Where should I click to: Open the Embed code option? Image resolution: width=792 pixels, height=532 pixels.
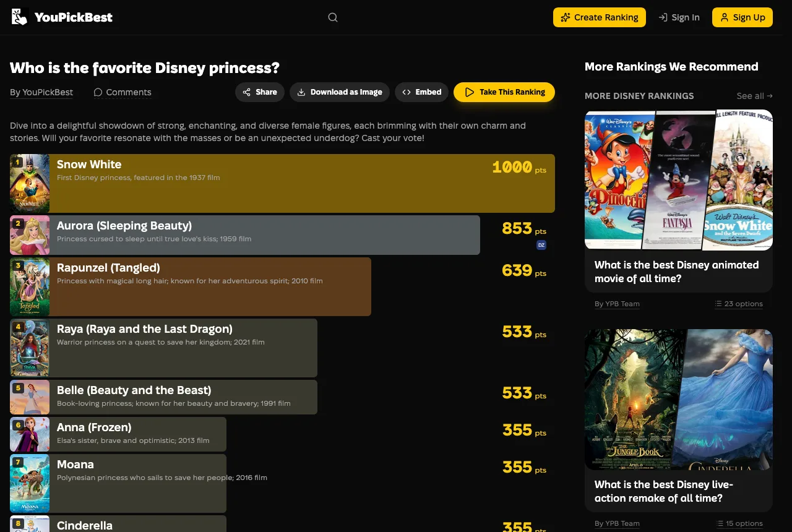coord(422,92)
